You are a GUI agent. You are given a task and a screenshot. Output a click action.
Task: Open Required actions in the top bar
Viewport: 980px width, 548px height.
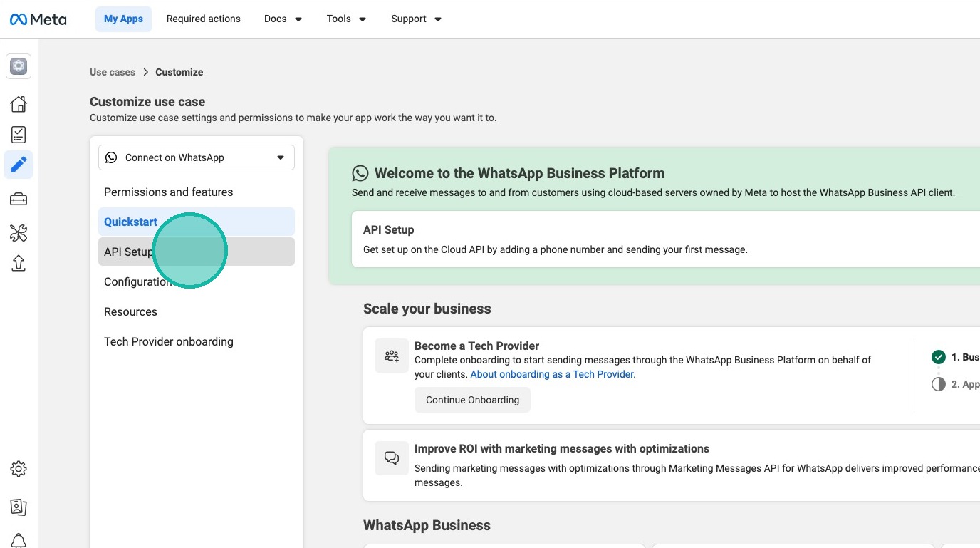(203, 19)
